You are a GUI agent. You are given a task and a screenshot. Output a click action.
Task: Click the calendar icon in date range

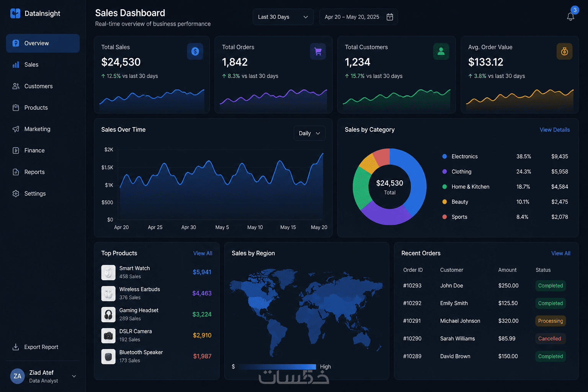pyautogui.click(x=390, y=17)
